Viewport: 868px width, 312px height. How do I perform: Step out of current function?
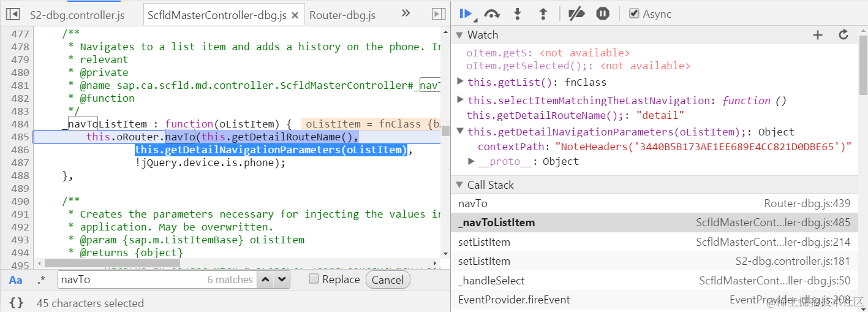click(x=543, y=13)
